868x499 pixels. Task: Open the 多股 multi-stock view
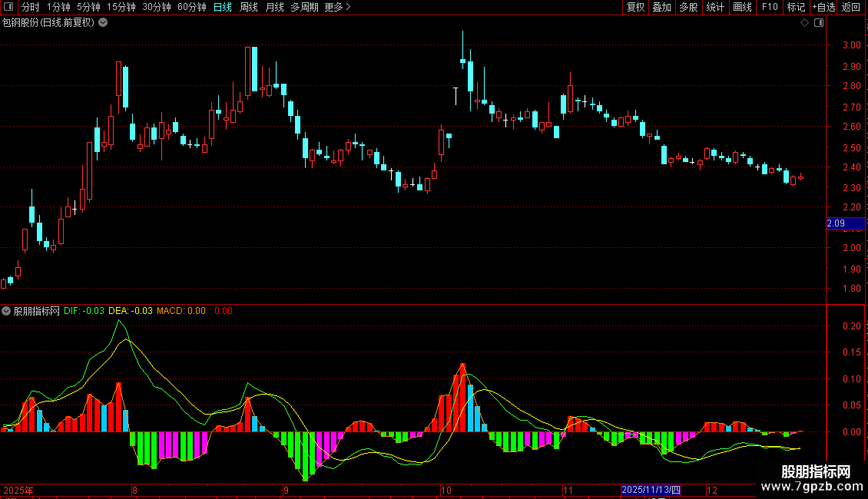(x=688, y=7)
